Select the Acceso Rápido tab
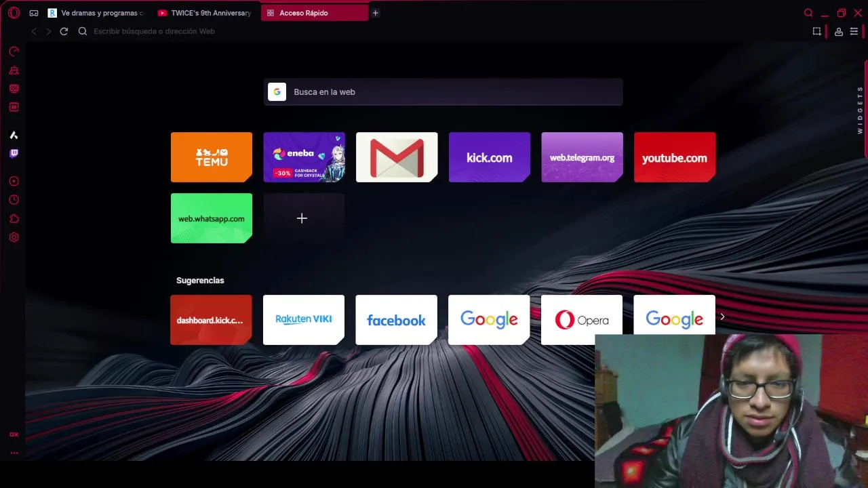This screenshot has height=488, width=868. 315,13
